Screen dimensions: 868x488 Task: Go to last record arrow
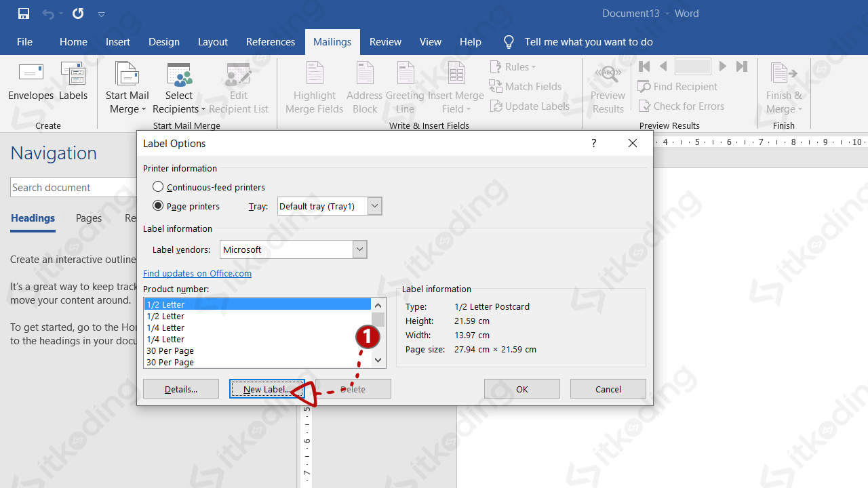click(x=742, y=66)
